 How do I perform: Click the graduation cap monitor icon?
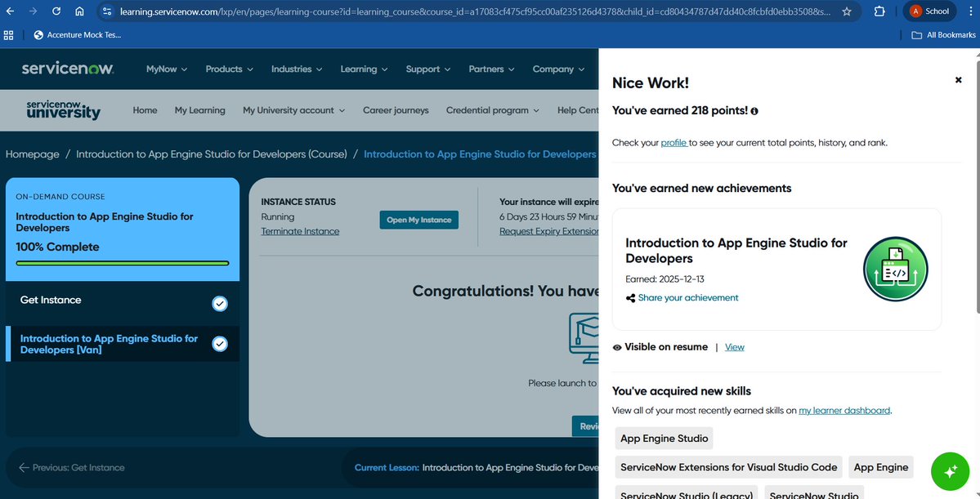584,338
